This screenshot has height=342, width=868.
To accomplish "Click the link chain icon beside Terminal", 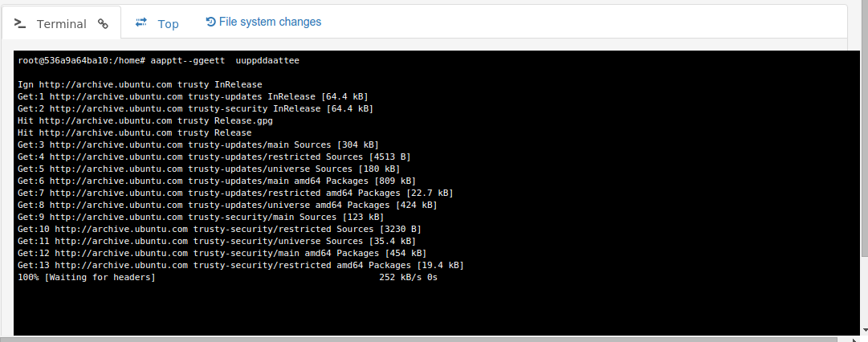I will point(103,23).
